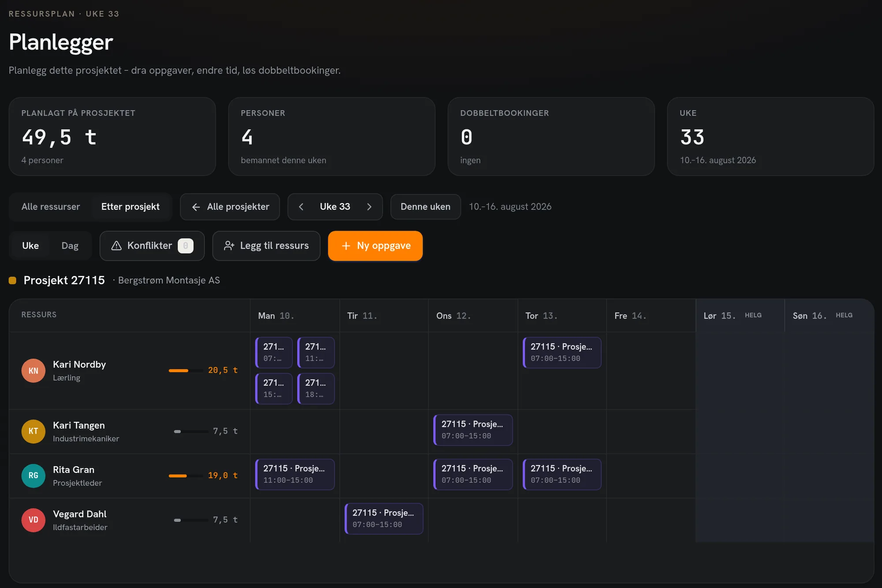Click Rita Gran's RG avatar
882x588 pixels.
[34, 476]
